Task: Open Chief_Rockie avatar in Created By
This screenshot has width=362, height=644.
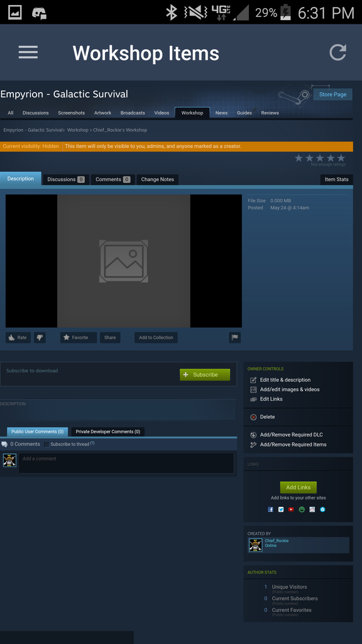Action: 255,545
